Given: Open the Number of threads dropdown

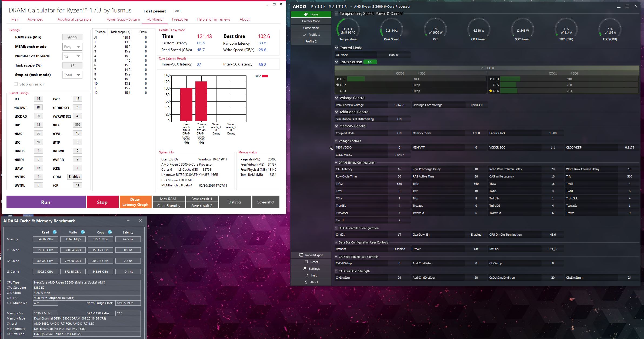Looking at the screenshot, I should 72,56.
